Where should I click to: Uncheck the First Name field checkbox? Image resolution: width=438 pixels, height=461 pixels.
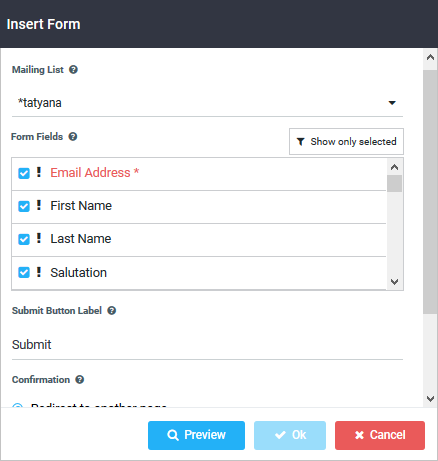[x=24, y=206]
